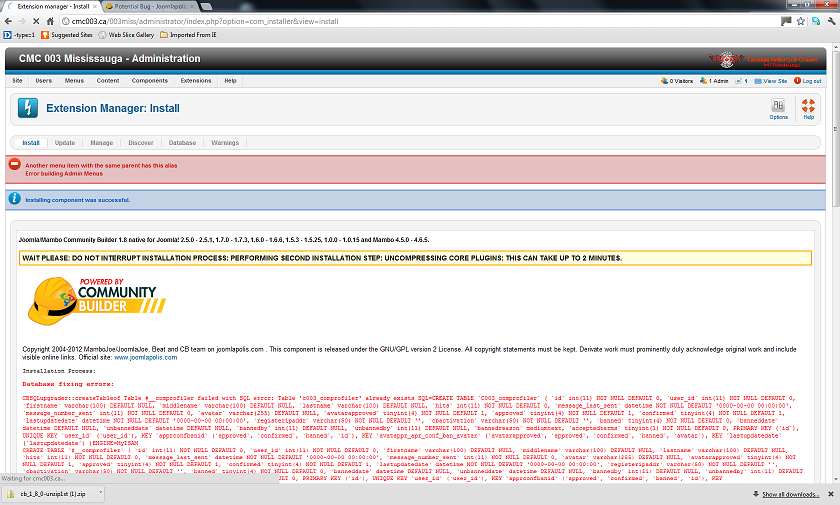Open the browser Home page icon
Image resolution: width=840 pixels, height=505 pixels.
point(50,21)
